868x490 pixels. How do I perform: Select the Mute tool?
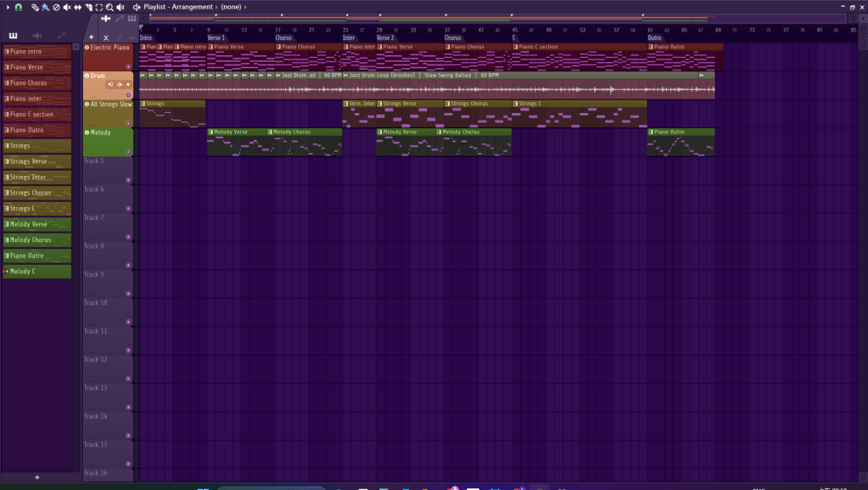67,7
